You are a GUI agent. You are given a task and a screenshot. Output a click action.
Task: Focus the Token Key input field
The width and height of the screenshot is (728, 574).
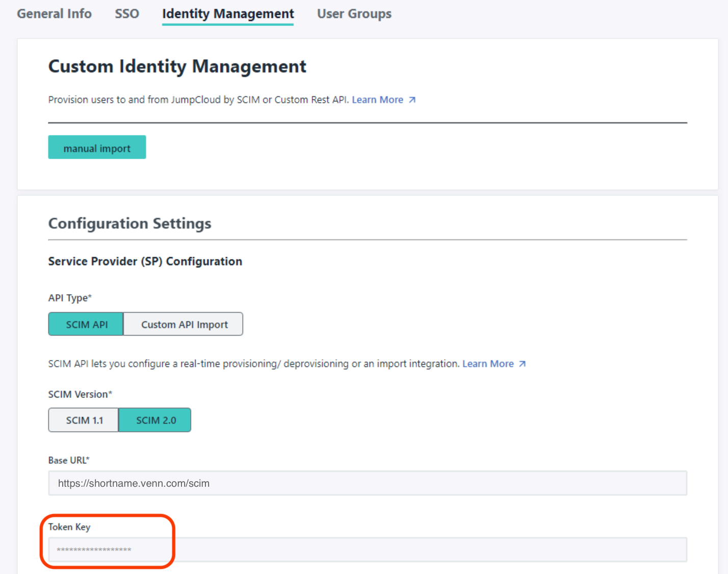[x=368, y=550]
